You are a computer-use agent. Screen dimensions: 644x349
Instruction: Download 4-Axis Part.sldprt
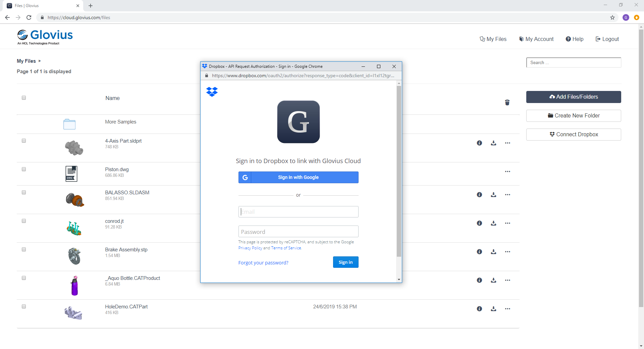pyautogui.click(x=493, y=143)
